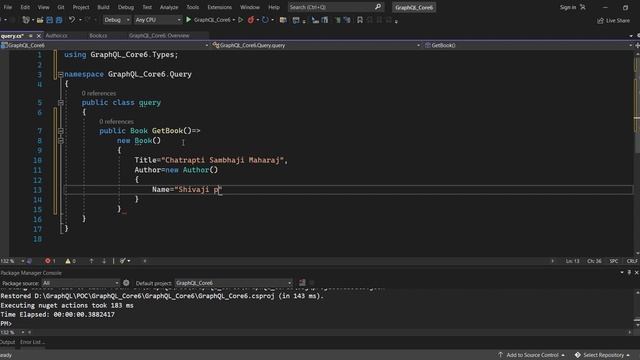Click Start Without Debugging outline play icon
This screenshot has width=640, height=360.
[x=240, y=20]
